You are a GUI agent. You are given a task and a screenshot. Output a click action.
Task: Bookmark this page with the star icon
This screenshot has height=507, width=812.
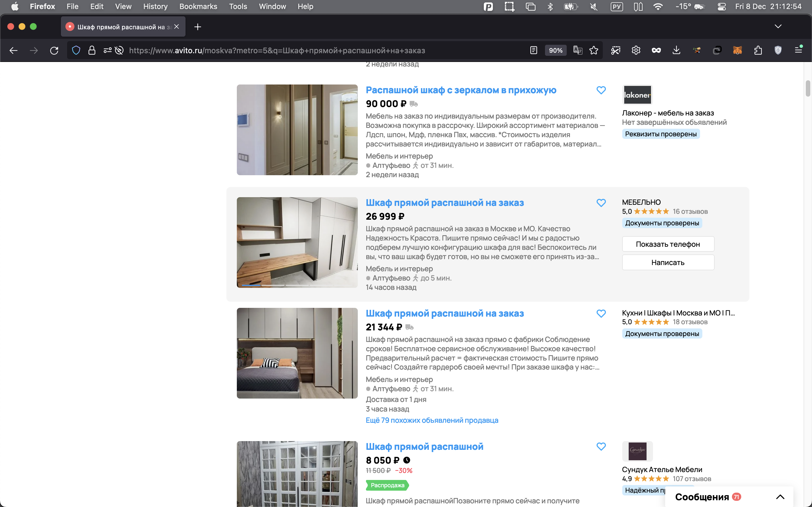(593, 51)
